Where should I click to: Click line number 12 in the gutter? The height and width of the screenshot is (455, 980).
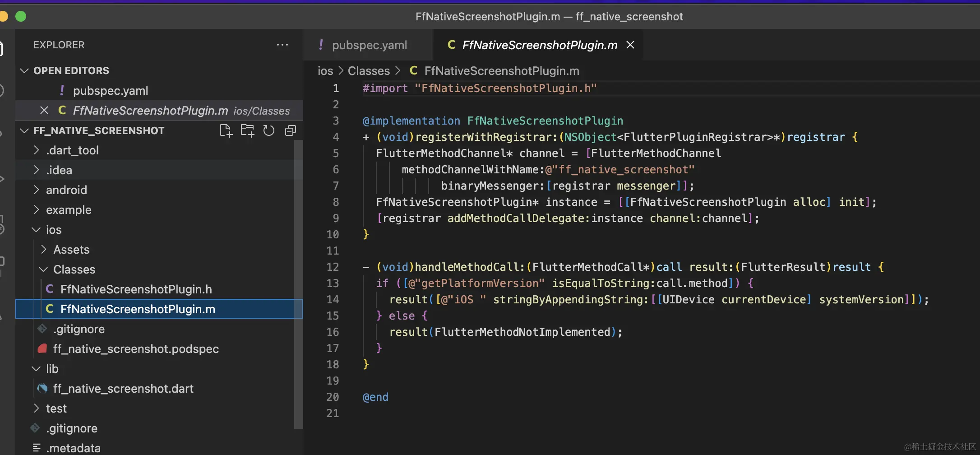pos(333,267)
